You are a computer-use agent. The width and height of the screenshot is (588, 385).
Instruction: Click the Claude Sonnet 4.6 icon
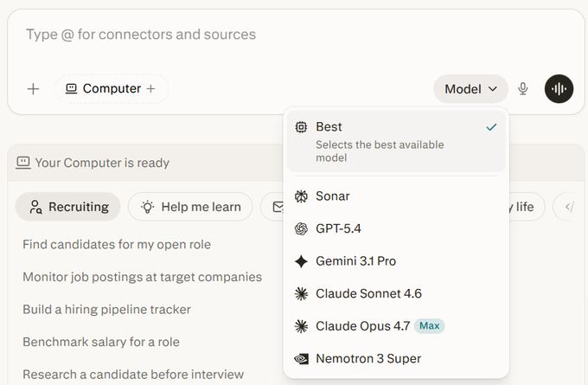[x=301, y=294]
